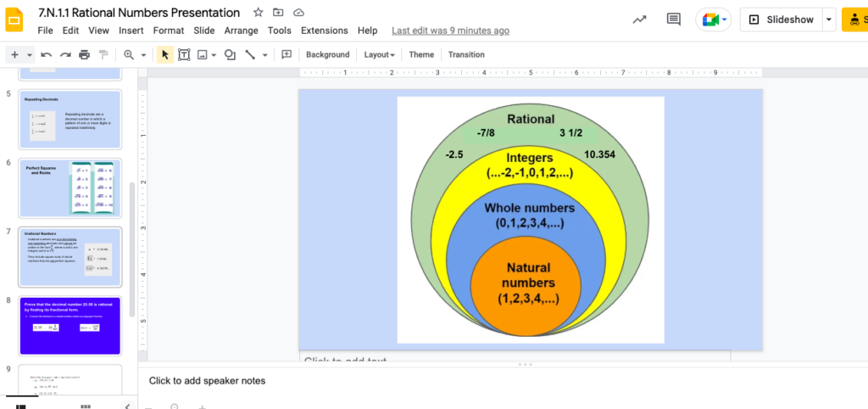
Task: Open the Layout dropdown
Action: 379,54
